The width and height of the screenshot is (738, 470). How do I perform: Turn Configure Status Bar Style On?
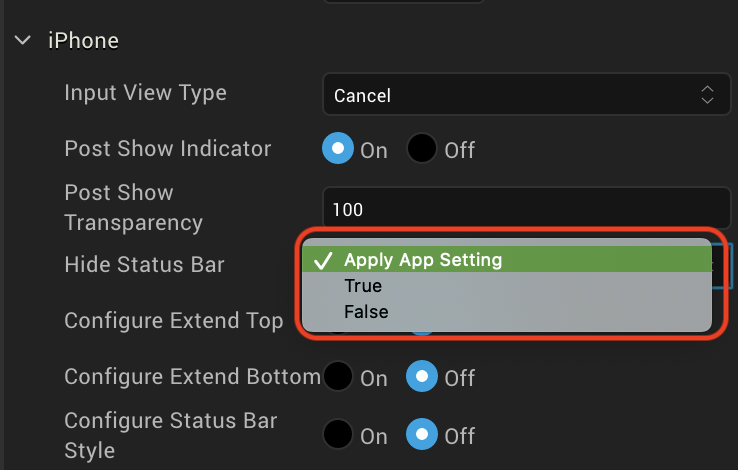pos(338,434)
